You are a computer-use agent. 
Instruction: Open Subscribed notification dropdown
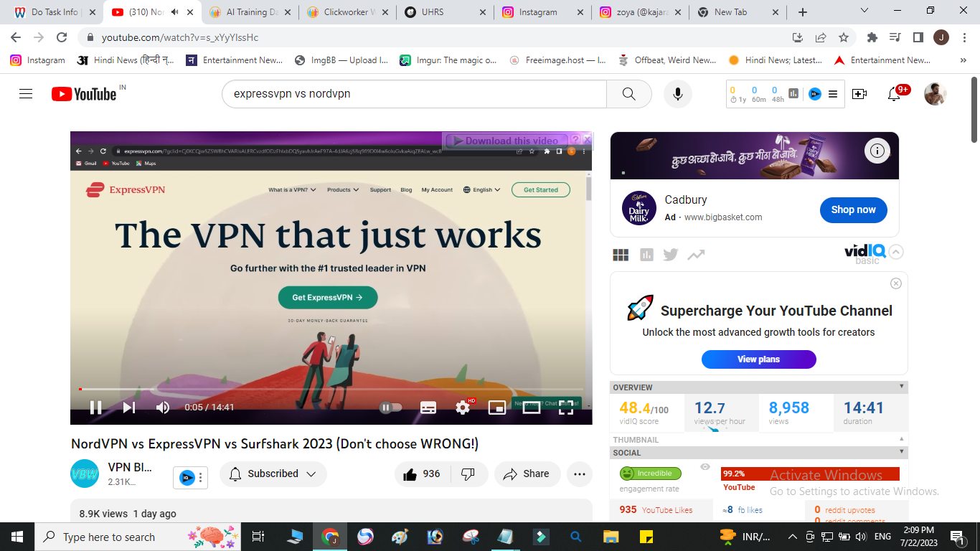pos(273,474)
